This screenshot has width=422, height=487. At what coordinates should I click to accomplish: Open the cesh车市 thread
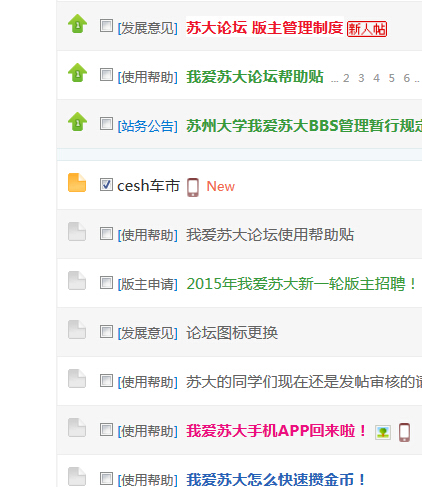(149, 186)
